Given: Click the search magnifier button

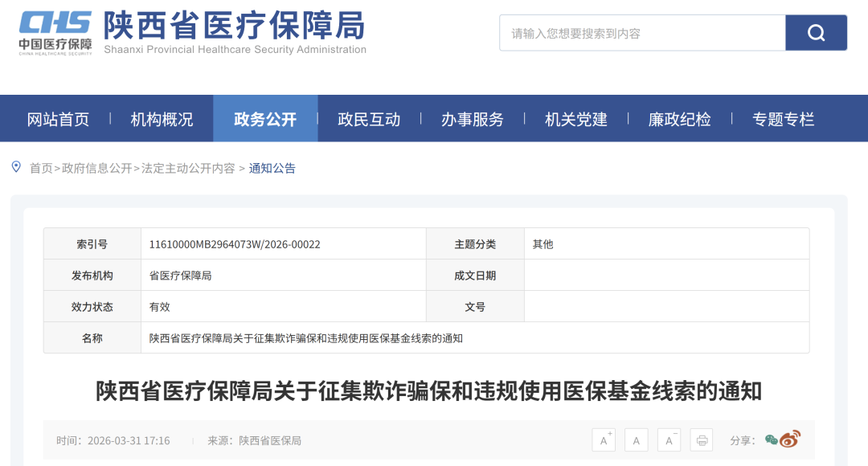Looking at the screenshot, I should (x=816, y=33).
